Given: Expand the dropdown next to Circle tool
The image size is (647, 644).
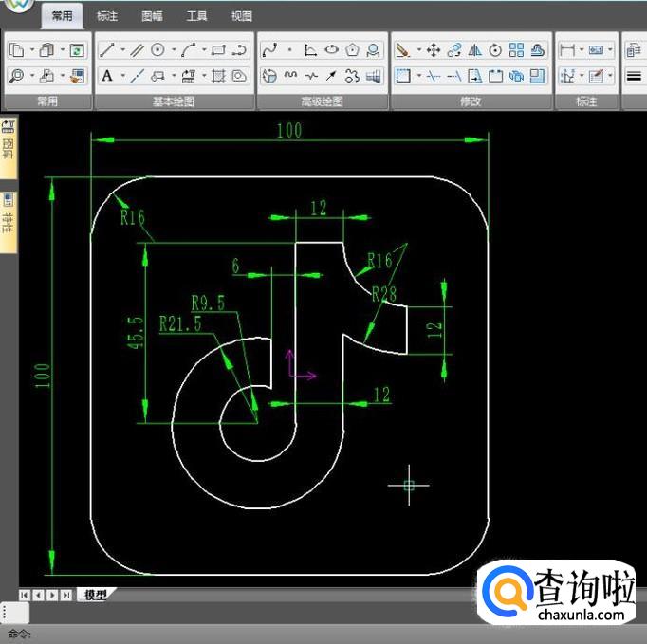Looking at the screenshot, I should click(172, 50).
